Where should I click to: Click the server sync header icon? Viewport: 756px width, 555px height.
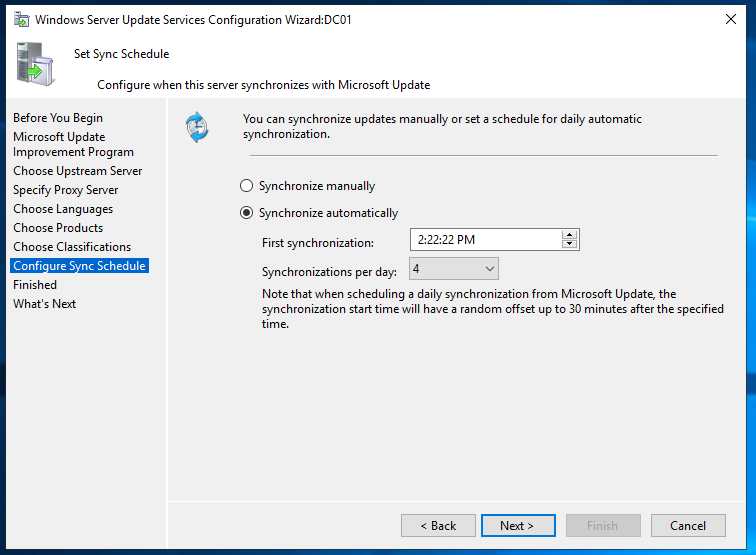(x=35, y=65)
